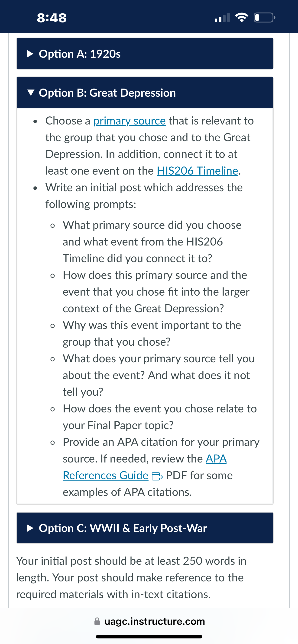The width and height of the screenshot is (298, 644).
Task: Collapse the Option B: Great Depression triangle
Action: pyautogui.click(x=31, y=93)
